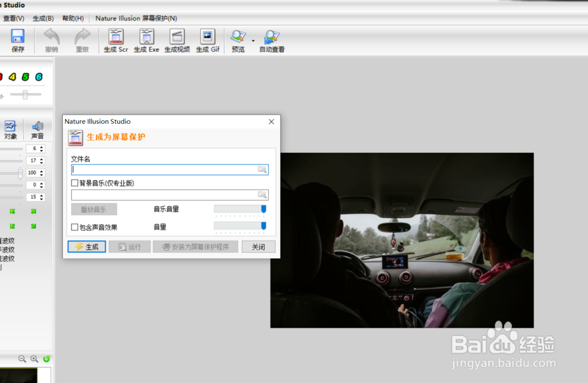Click the 文件名 input field
The width and height of the screenshot is (588, 383).
pyautogui.click(x=169, y=169)
